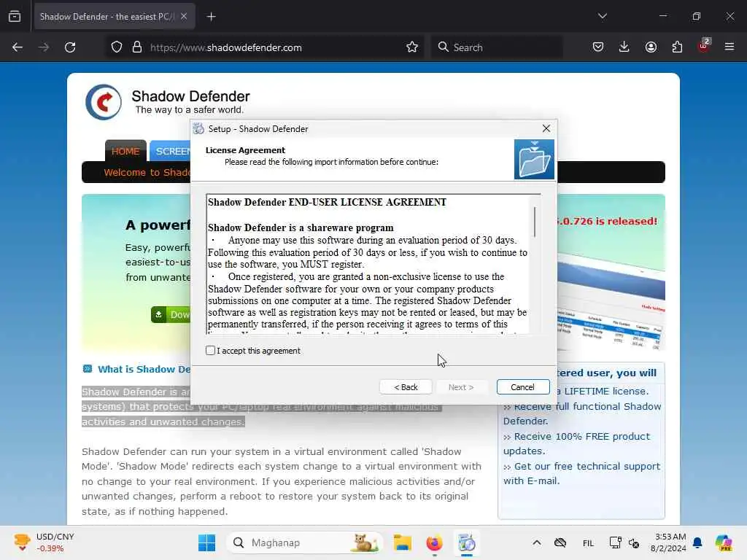
Task: Click the taskbar Maghanap search box
Action: (305, 542)
